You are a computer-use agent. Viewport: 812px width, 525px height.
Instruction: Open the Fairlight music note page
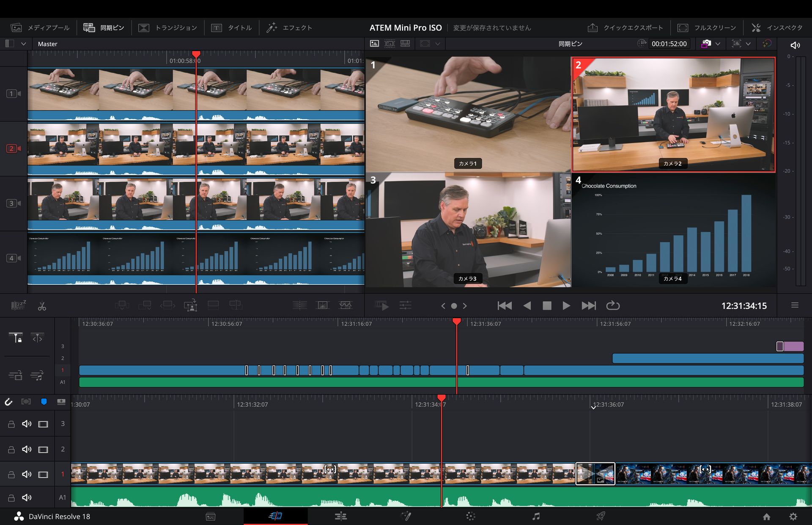(536, 516)
